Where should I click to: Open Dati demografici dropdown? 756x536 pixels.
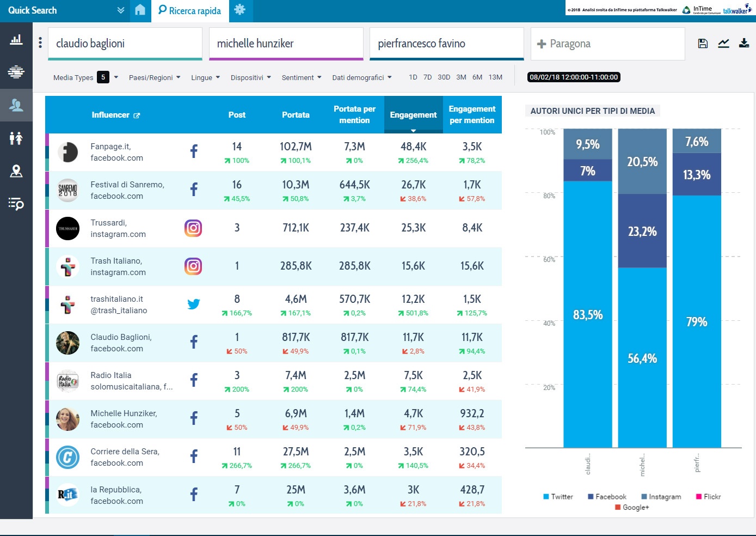(362, 77)
